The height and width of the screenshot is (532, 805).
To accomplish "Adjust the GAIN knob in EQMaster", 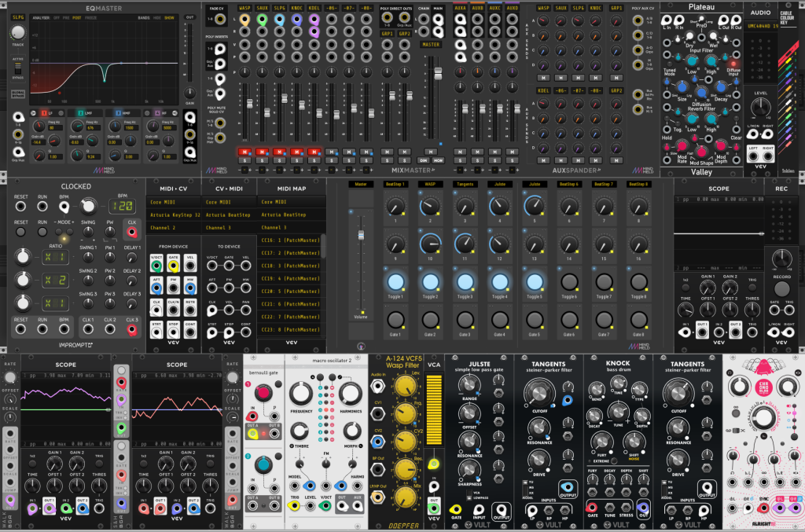I will coord(189,93).
